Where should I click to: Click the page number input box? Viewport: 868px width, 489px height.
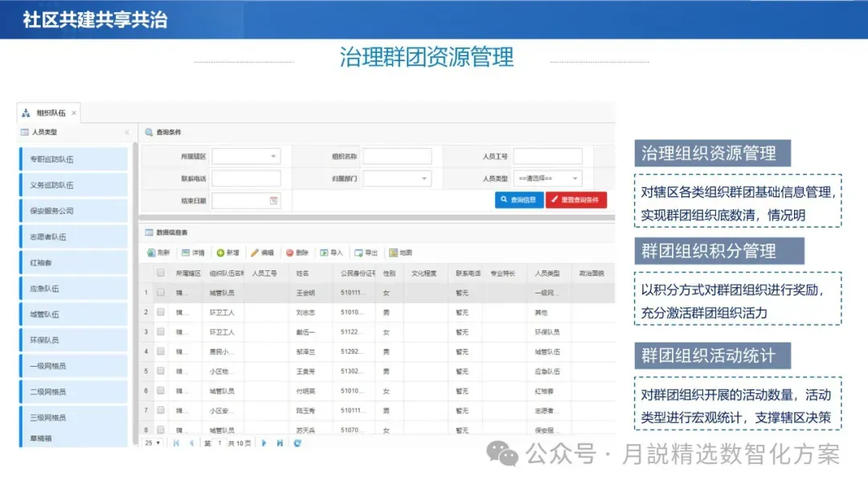tap(219, 443)
